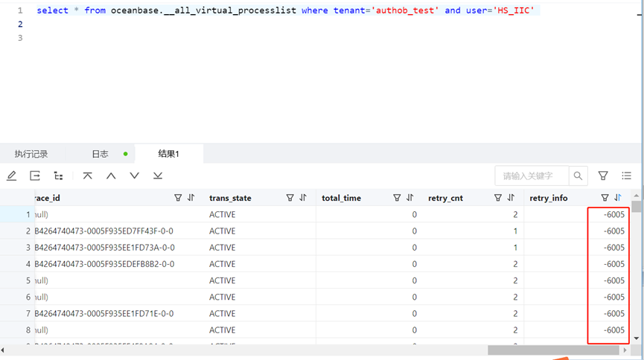Go to next row arrow icon
644x360 pixels.
point(134,176)
